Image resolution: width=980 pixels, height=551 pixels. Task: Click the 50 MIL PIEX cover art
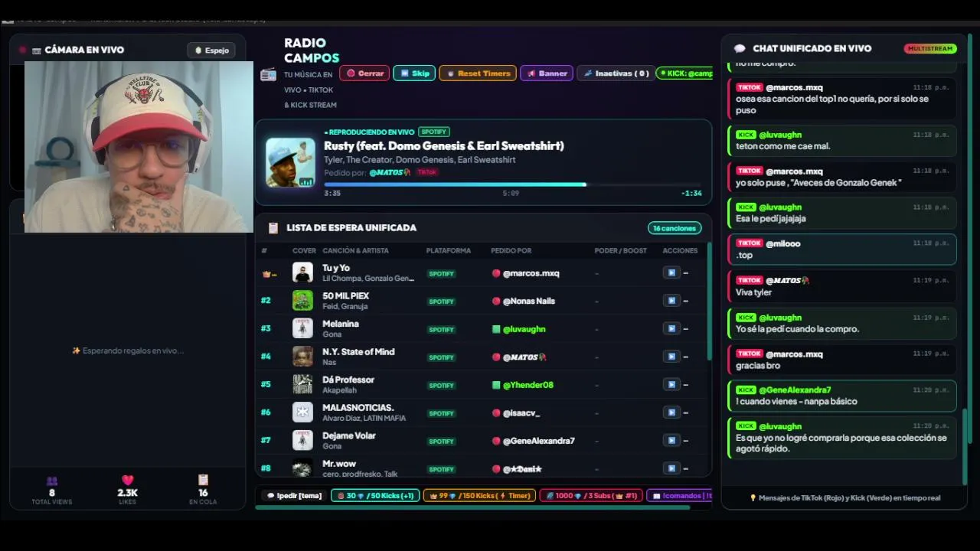point(302,301)
